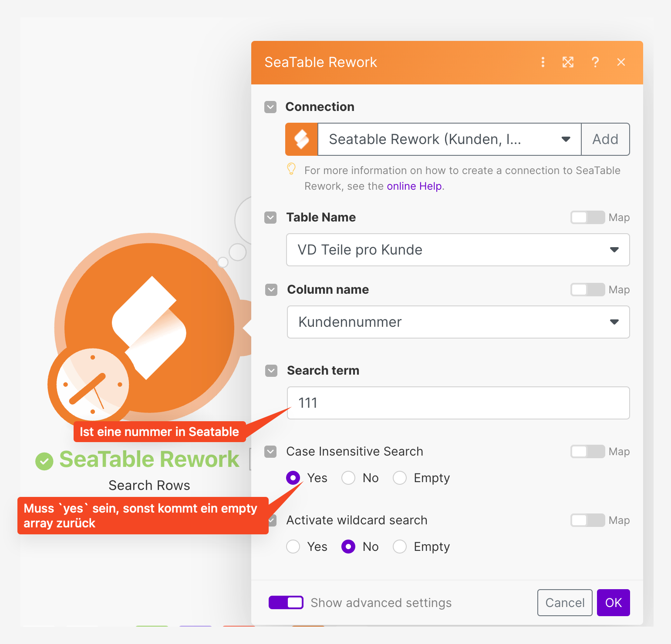Select Empty for Activate wildcard search
This screenshot has width=671, height=644.
(x=400, y=547)
